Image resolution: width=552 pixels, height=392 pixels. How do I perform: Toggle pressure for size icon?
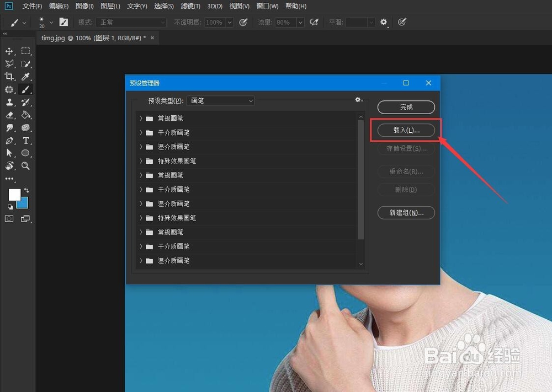point(402,22)
